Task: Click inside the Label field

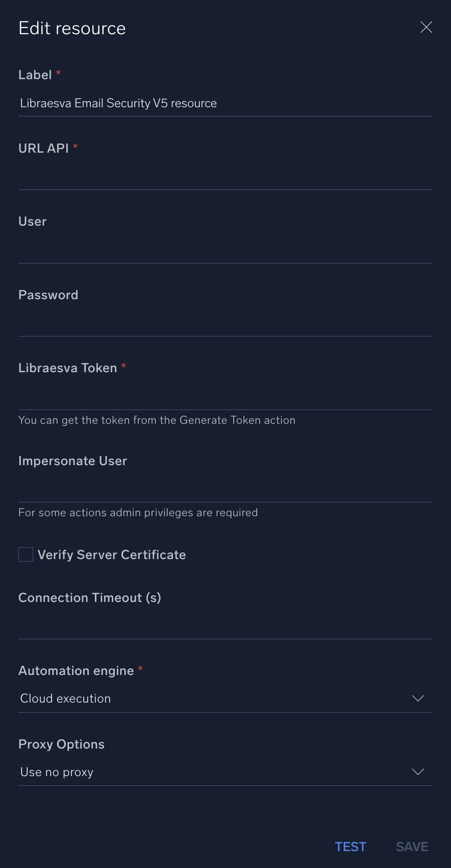Action: [224, 103]
